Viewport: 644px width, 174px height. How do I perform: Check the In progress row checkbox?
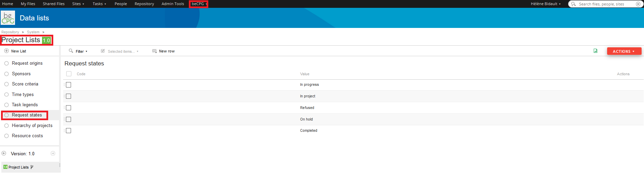point(69,85)
